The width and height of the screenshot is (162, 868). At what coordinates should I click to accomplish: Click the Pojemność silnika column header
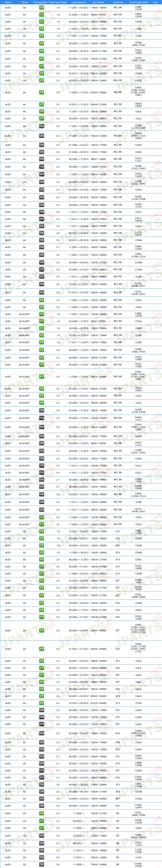58,2
